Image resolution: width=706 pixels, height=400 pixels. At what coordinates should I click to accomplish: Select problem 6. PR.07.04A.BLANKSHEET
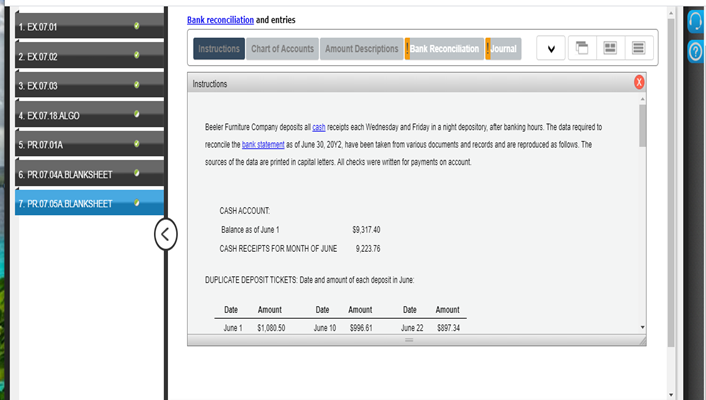tap(89, 173)
